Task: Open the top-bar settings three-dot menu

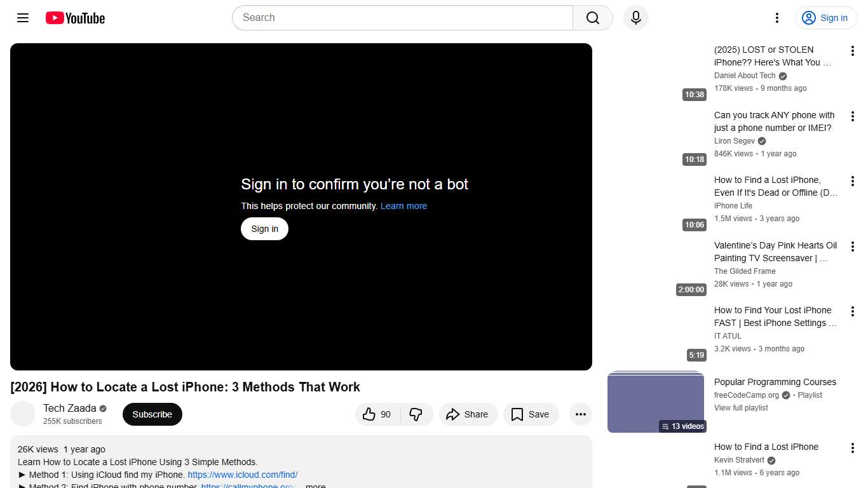Action: (x=776, y=18)
